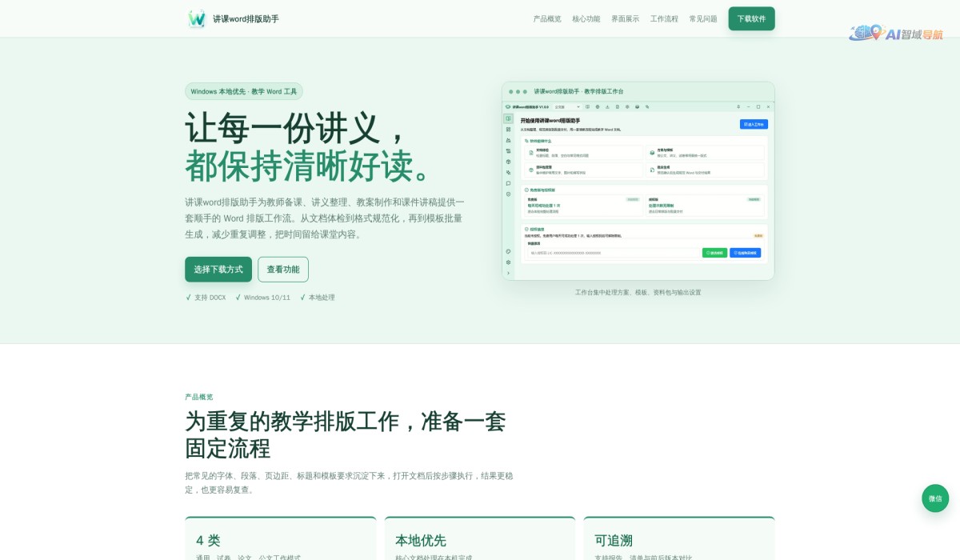Open 界面展示 in the navigation bar
The height and width of the screenshot is (560, 960).
[626, 18]
